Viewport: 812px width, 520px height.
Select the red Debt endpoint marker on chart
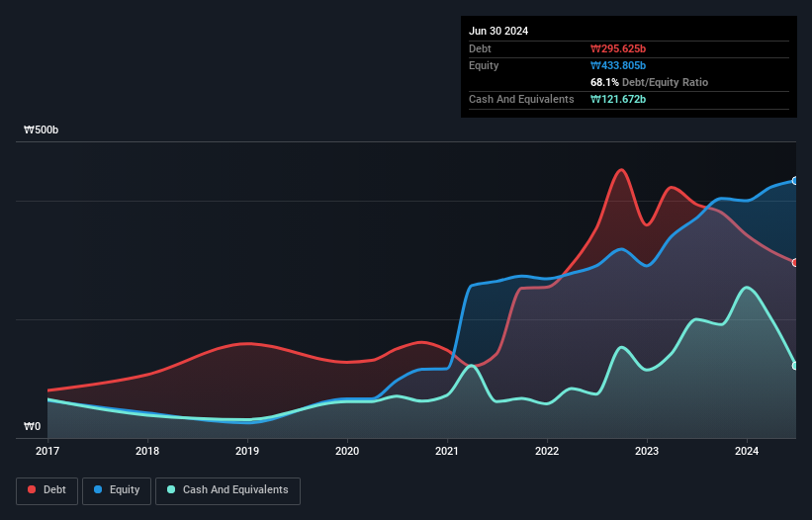795,263
